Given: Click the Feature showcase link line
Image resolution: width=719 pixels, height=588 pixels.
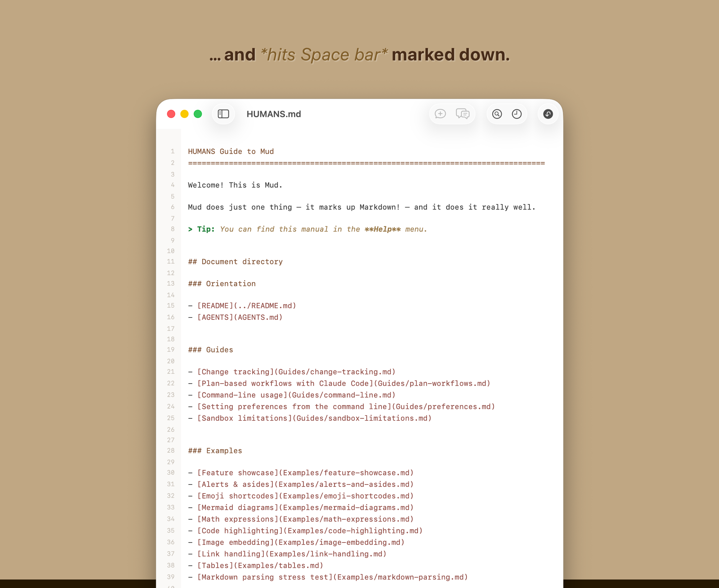Looking at the screenshot, I should 301,472.
